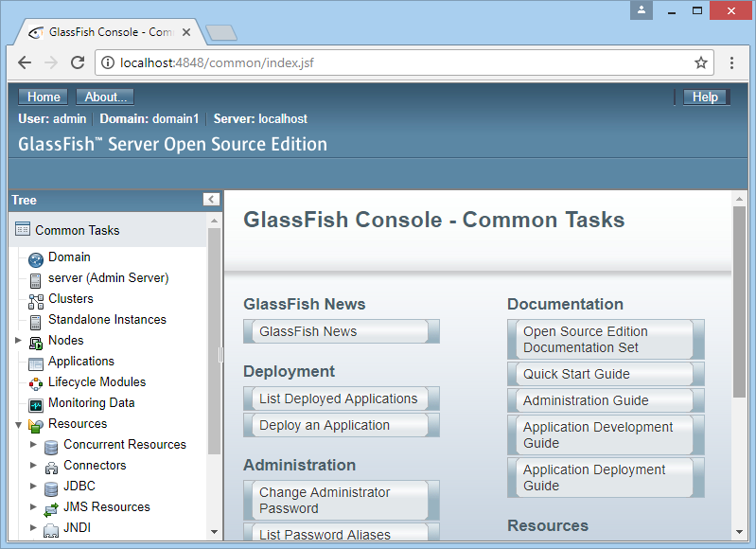Select Clusters tree item text
Image resolution: width=756 pixels, height=549 pixels.
click(x=71, y=298)
